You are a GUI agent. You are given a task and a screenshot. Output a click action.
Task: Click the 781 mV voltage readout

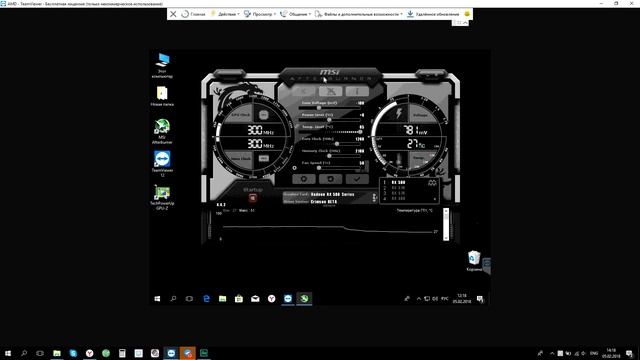(415, 130)
